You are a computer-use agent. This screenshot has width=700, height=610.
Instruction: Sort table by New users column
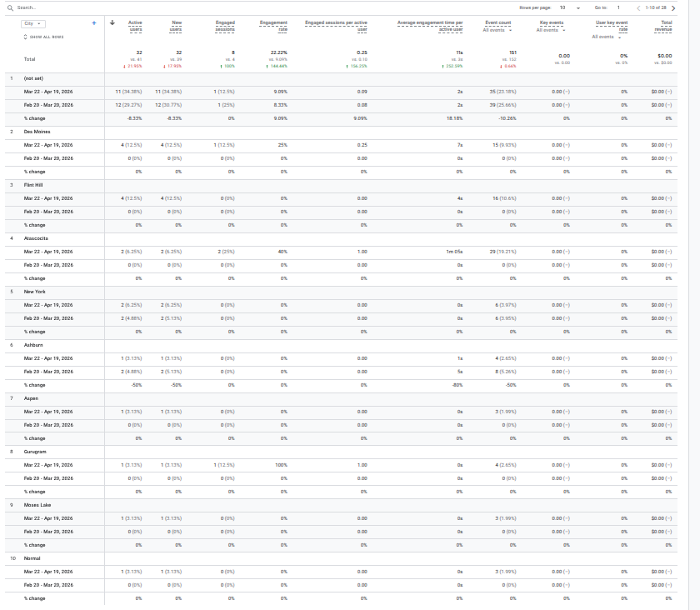tap(175, 26)
